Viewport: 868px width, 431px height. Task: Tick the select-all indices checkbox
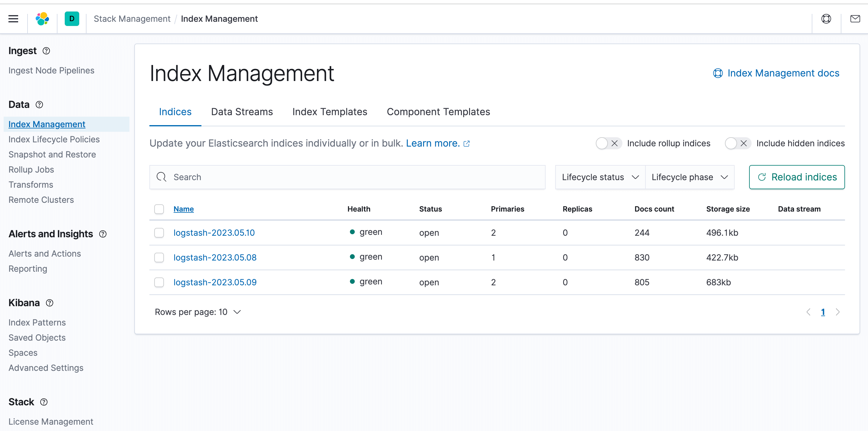pyautogui.click(x=159, y=209)
